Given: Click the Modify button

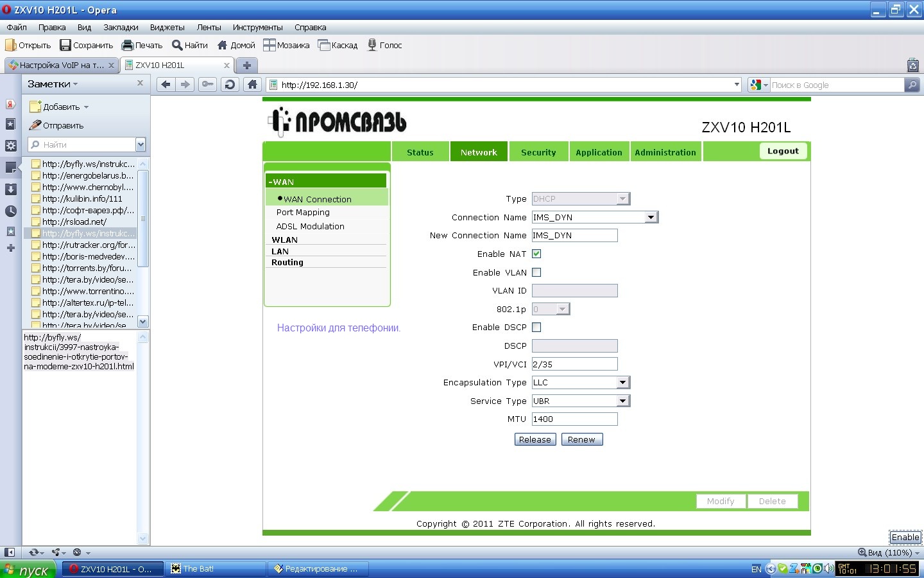Looking at the screenshot, I should 721,501.
